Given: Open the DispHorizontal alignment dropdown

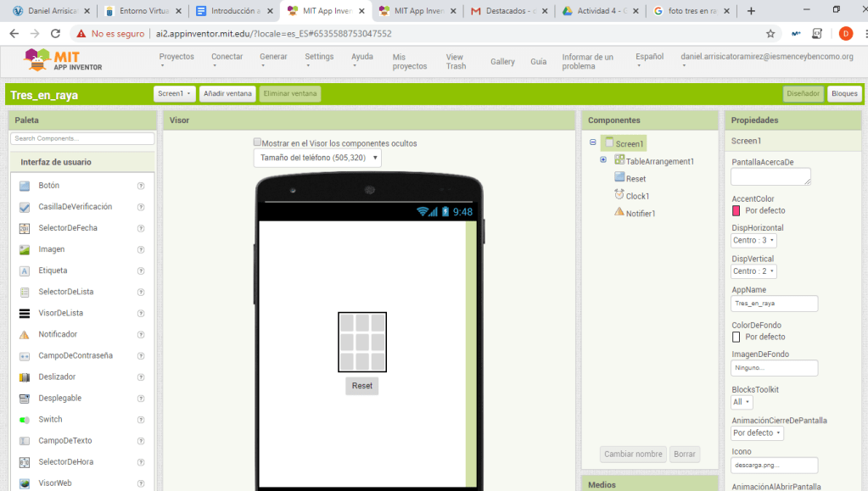Looking at the screenshot, I should (x=753, y=241).
